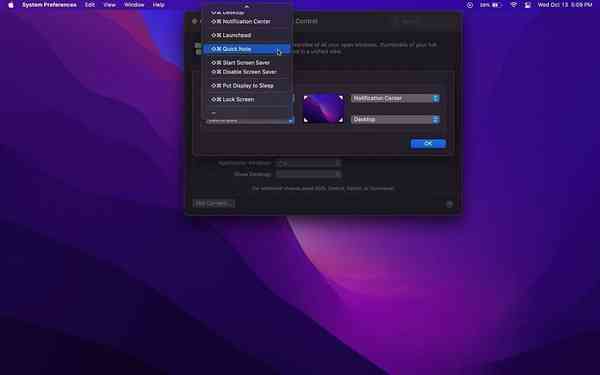Open Control Center from the menu bar
Image resolution: width=600 pixels, height=375 pixels.
point(528,5)
